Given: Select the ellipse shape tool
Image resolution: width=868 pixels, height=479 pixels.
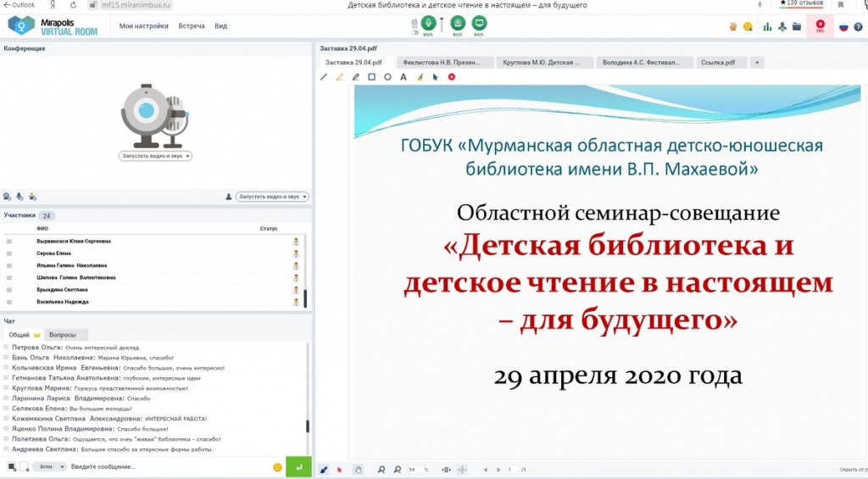Looking at the screenshot, I should (x=387, y=77).
